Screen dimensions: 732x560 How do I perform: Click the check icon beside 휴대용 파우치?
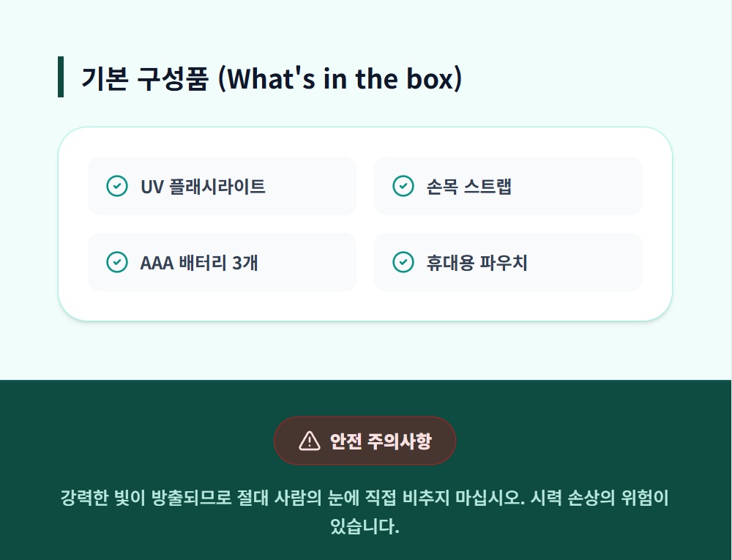point(403,262)
